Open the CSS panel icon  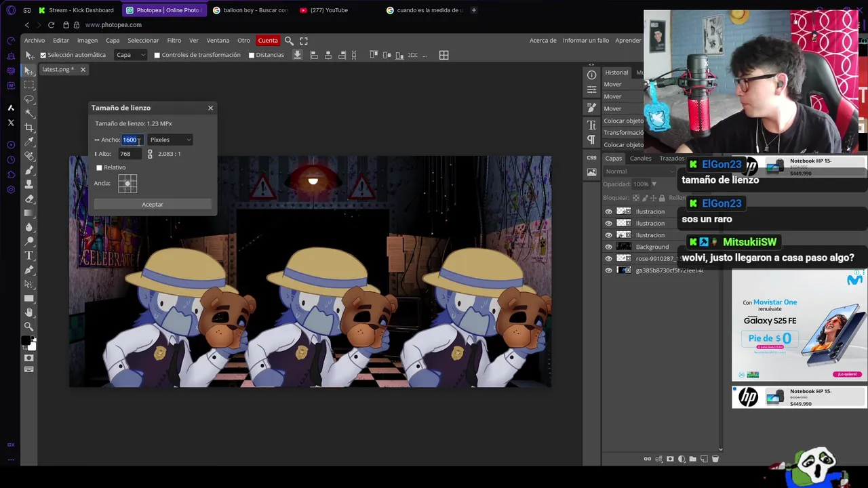pos(591,157)
